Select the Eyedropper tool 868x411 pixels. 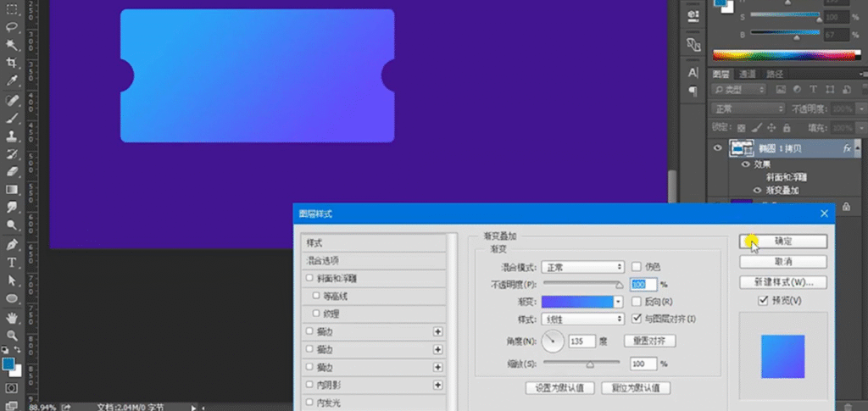12,81
